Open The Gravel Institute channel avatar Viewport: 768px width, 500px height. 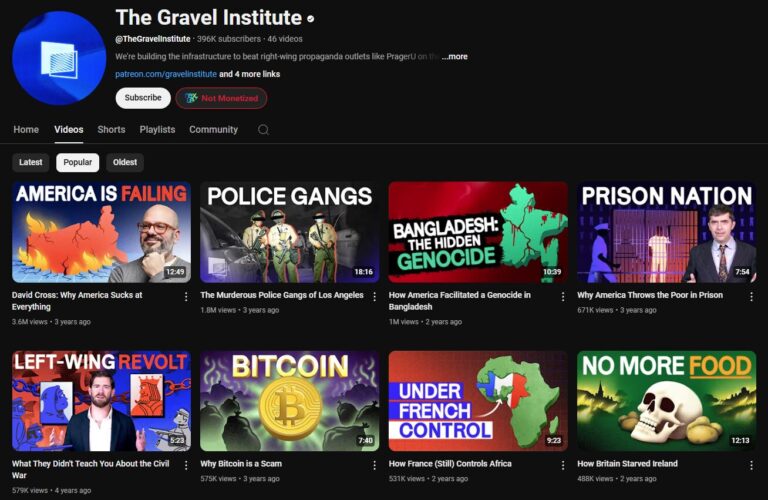[59, 58]
